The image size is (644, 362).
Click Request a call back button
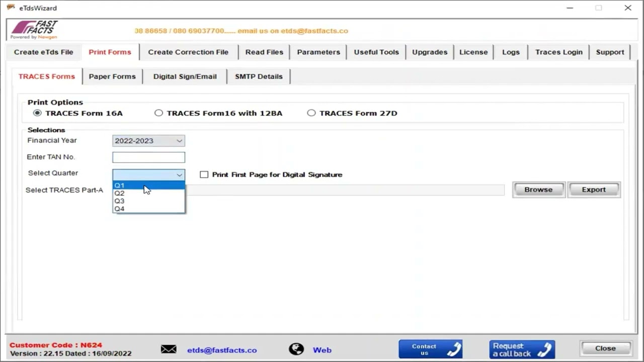pyautogui.click(x=522, y=349)
